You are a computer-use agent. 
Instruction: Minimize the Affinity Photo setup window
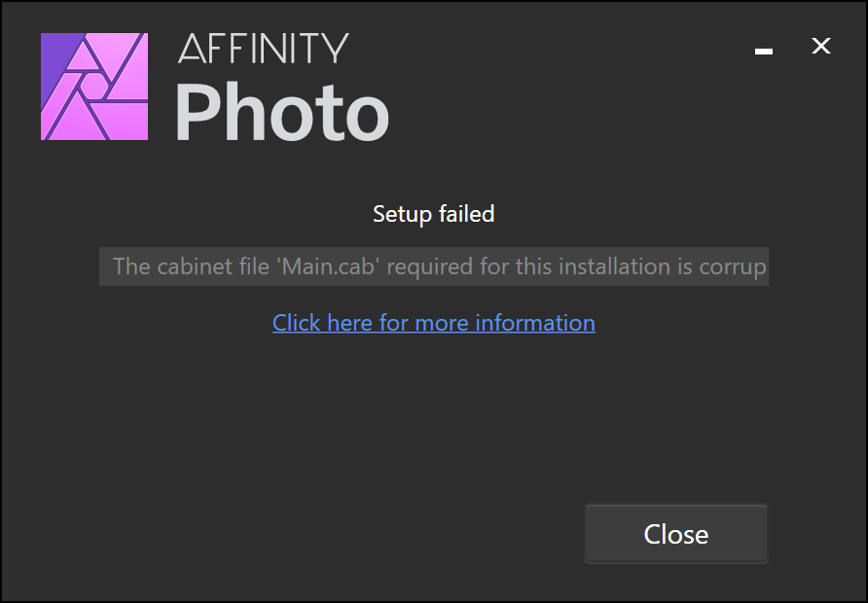[763, 51]
